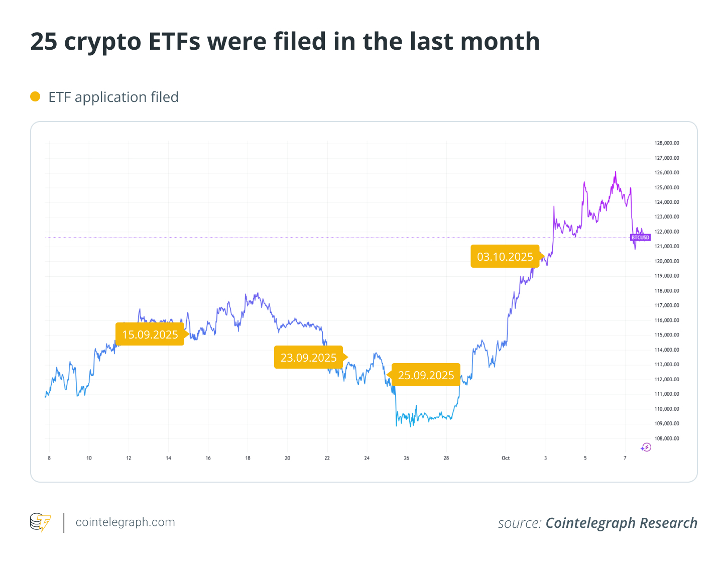Select the 03.10.2025 ETF filing marker
The width and height of the screenshot is (728, 563).
pyautogui.click(x=505, y=257)
